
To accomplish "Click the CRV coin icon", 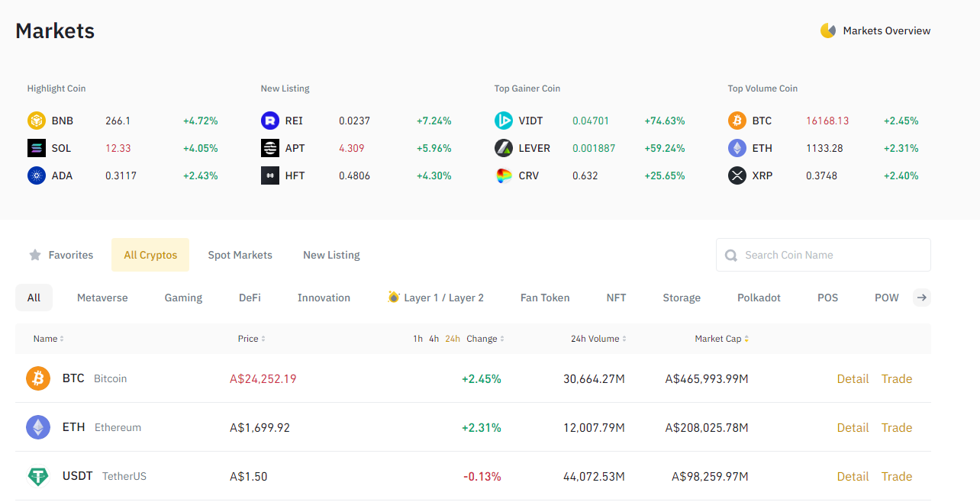I will pos(504,175).
